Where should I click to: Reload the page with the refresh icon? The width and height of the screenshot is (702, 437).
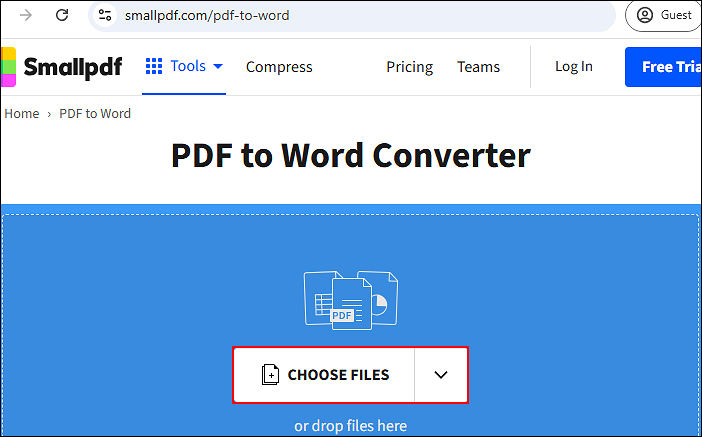[62, 15]
